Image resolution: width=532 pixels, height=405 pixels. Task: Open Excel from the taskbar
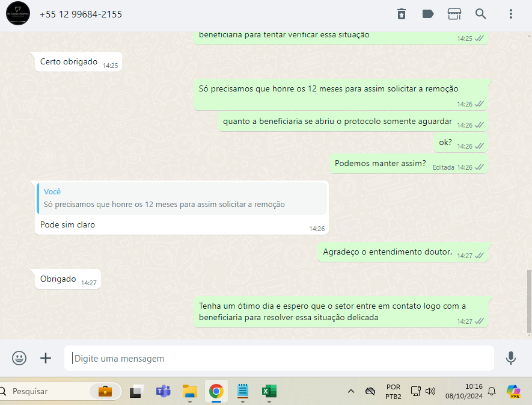tap(268, 391)
